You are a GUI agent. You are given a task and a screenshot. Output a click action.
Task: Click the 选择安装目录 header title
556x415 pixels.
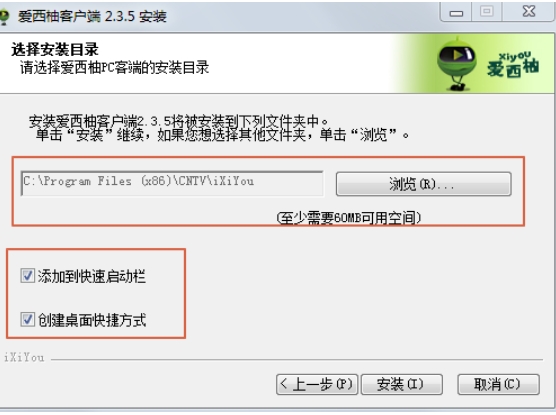coord(55,50)
